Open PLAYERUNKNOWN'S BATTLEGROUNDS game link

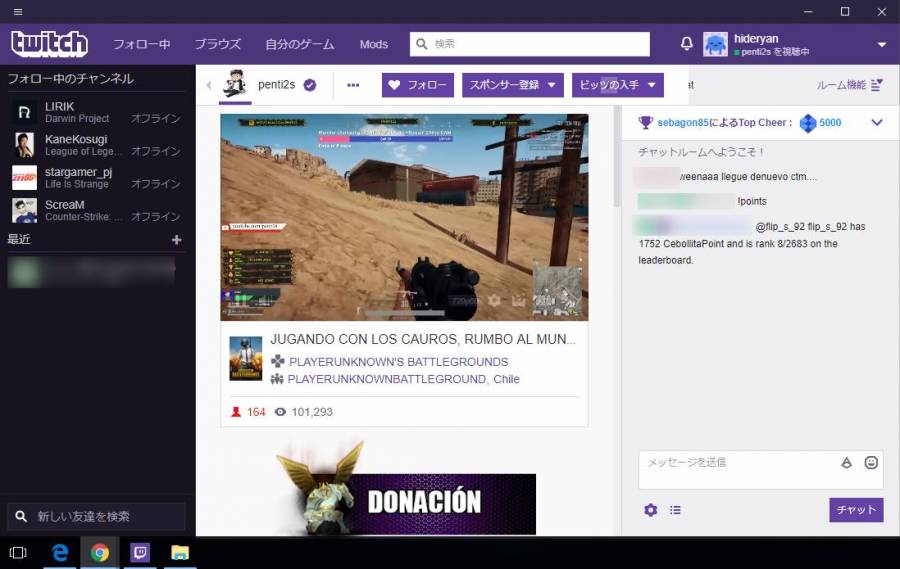(x=398, y=362)
